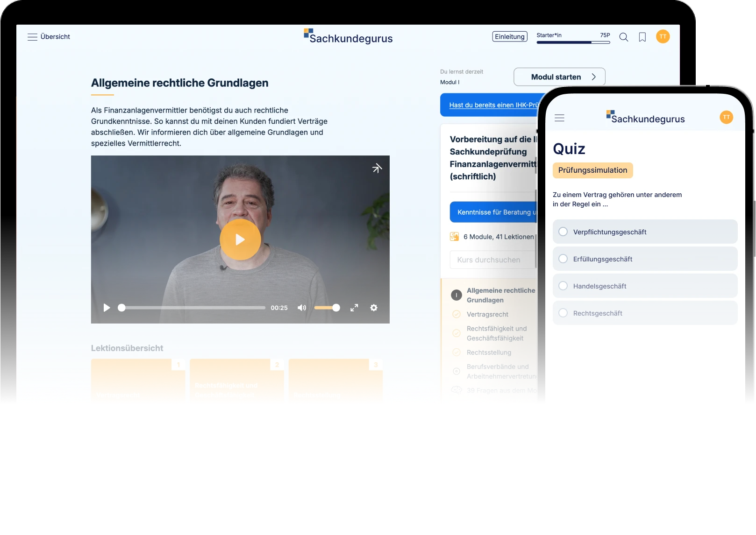Screen dimensions: 756x535
Task: Open the Hast du bereits einen IHK link
Action: tap(493, 105)
